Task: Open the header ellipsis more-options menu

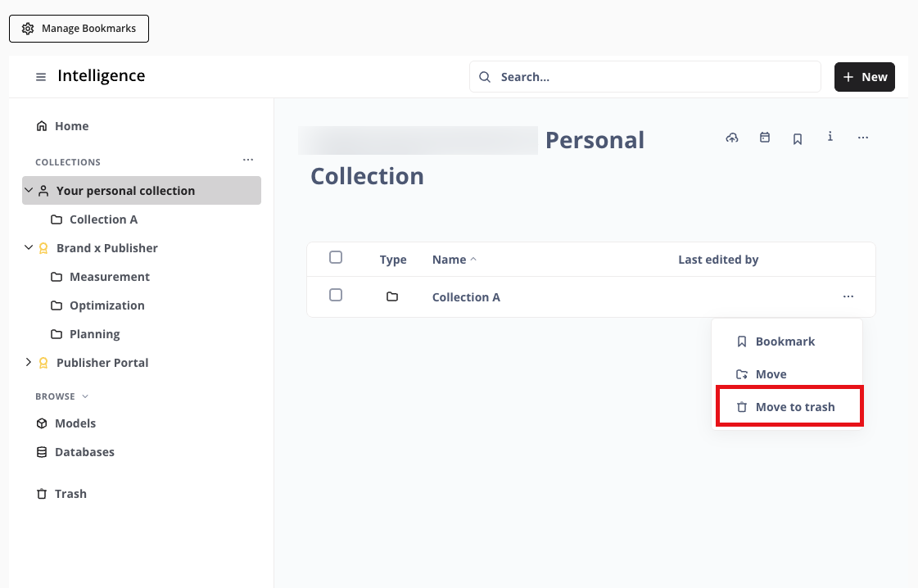Action: (x=863, y=138)
